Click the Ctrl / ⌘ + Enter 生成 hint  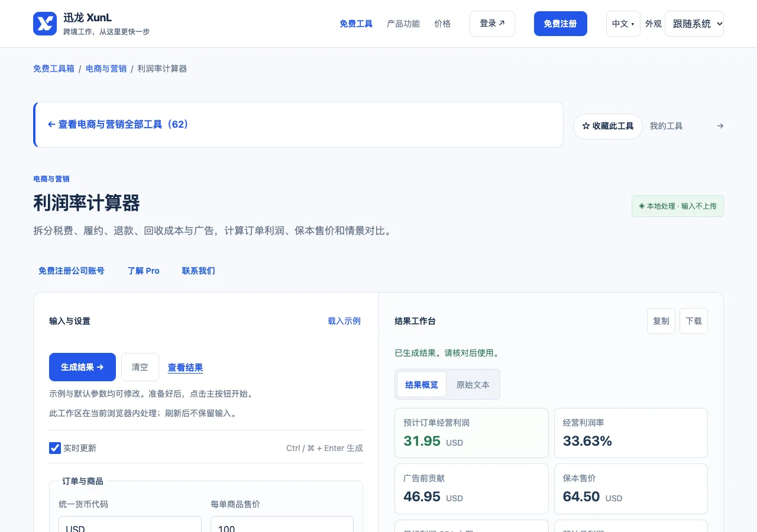pyautogui.click(x=325, y=448)
